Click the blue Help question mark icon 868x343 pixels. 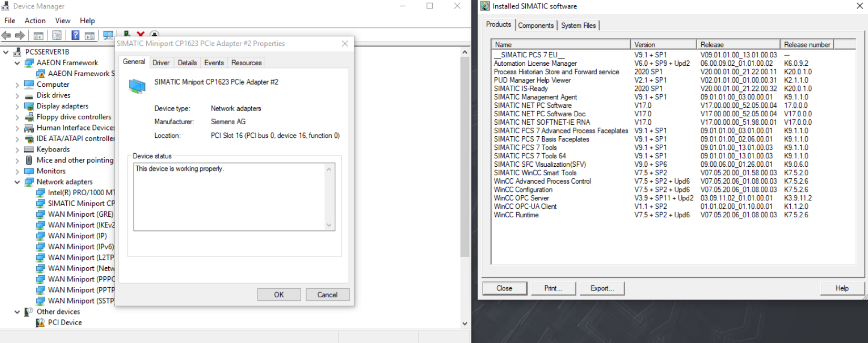76,35
